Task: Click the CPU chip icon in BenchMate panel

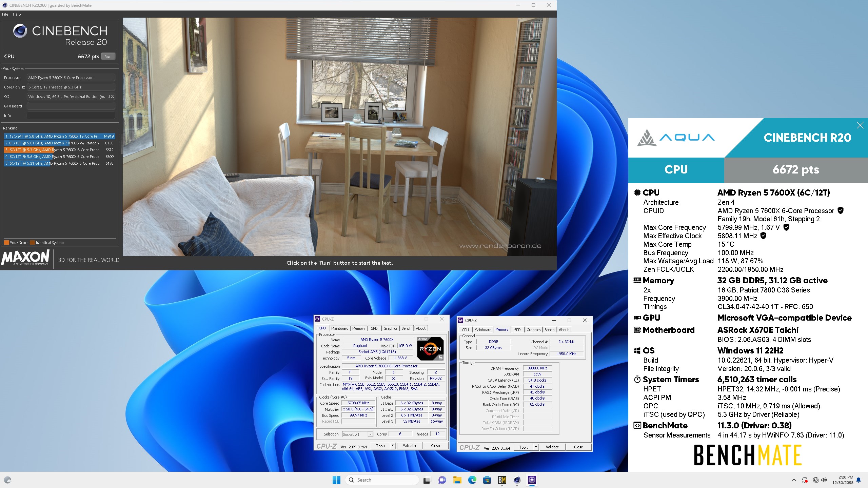Action: point(637,192)
